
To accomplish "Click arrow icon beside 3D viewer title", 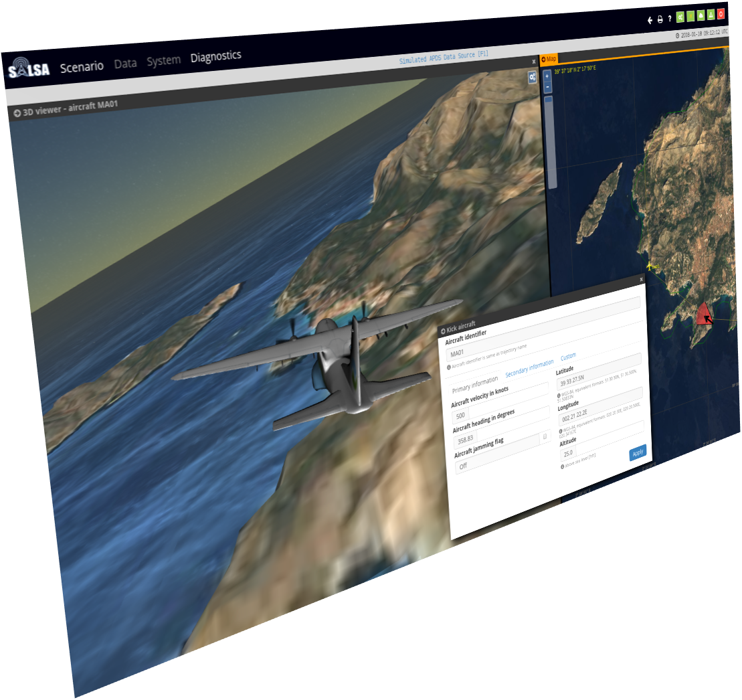I will pyautogui.click(x=17, y=113).
